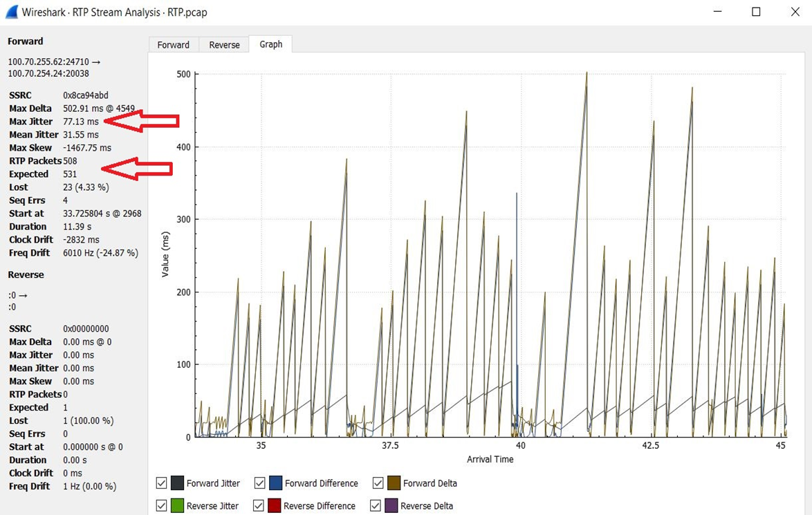
Task: Turn off the Reverse Delta checkbox
Action: (x=376, y=506)
